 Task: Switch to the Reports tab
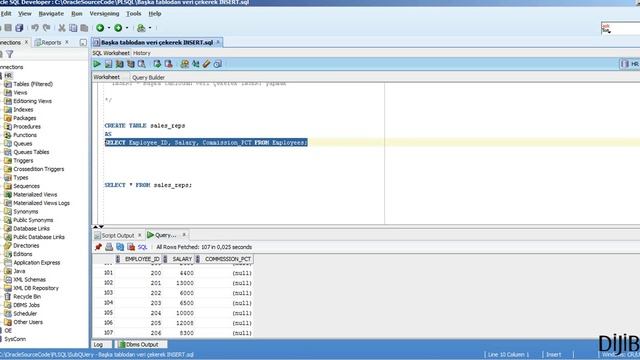tap(51, 42)
